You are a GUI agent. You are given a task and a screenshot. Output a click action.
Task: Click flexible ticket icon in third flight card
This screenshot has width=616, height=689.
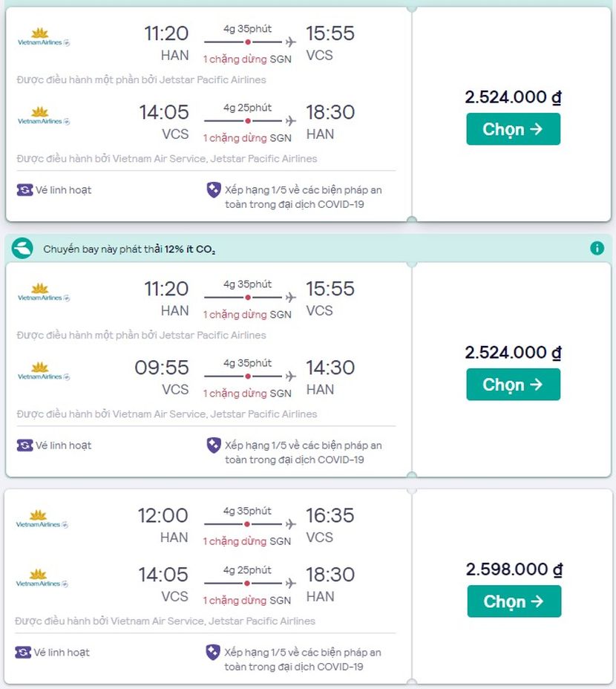click(x=23, y=652)
